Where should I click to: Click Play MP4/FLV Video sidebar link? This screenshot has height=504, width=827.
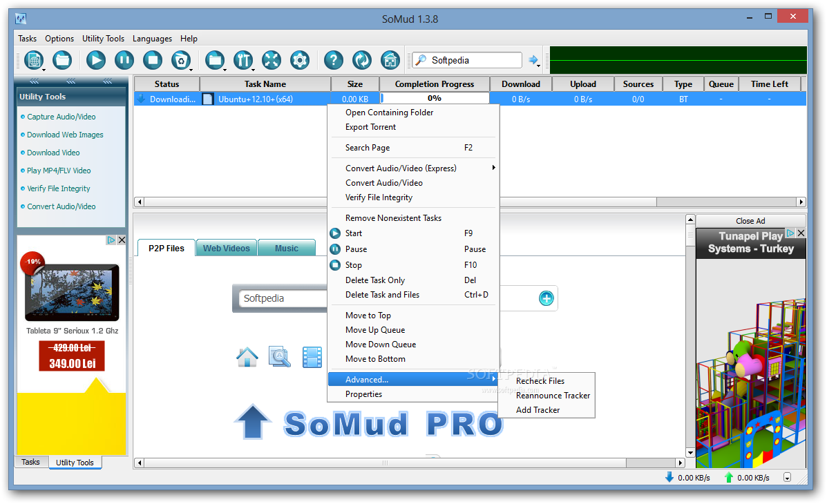(59, 171)
